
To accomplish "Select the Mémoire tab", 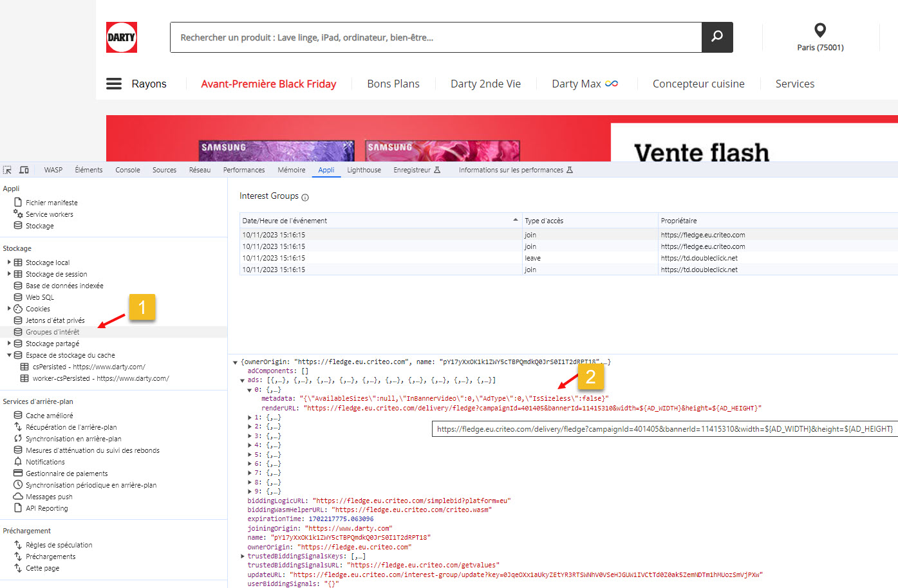I will [x=292, y=170].
